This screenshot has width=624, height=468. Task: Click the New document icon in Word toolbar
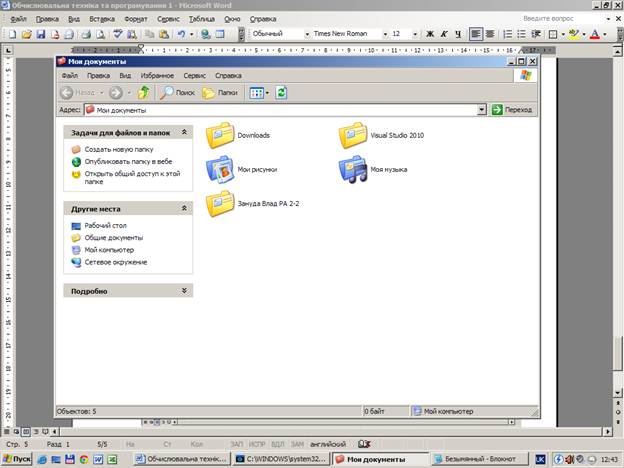click(x=12, y=34)
